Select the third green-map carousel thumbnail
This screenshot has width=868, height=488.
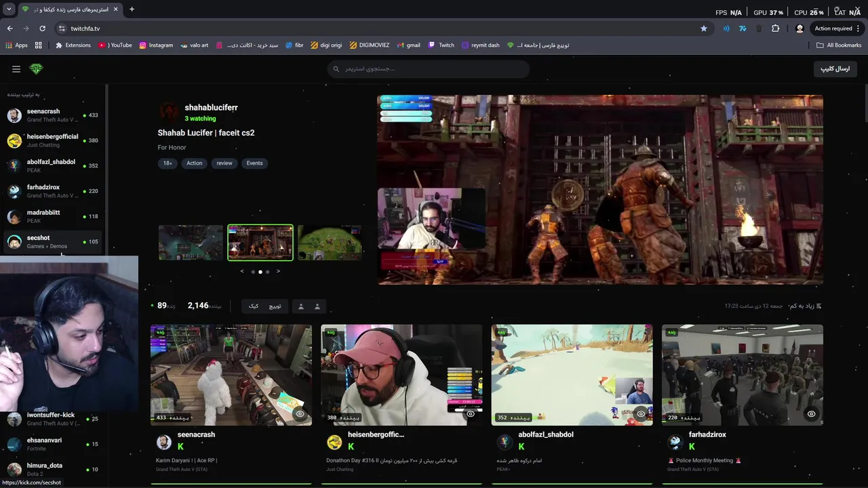click(x=330, y=243)
